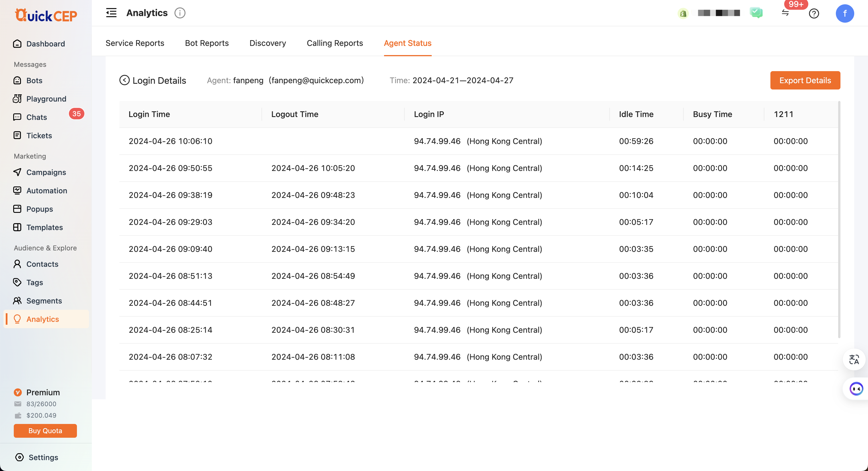Select the Agent Status tab
The height and width of the screenshot is (471, 868).
(407, 43)
